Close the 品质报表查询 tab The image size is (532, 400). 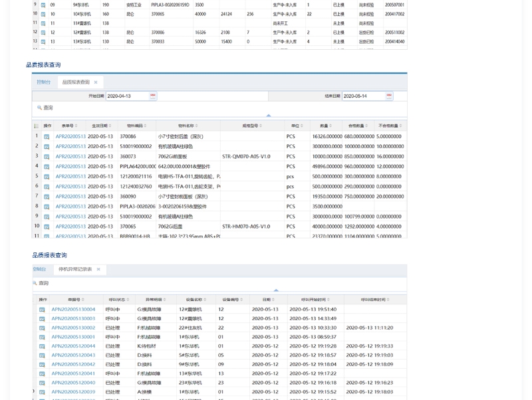pos(96,82)
